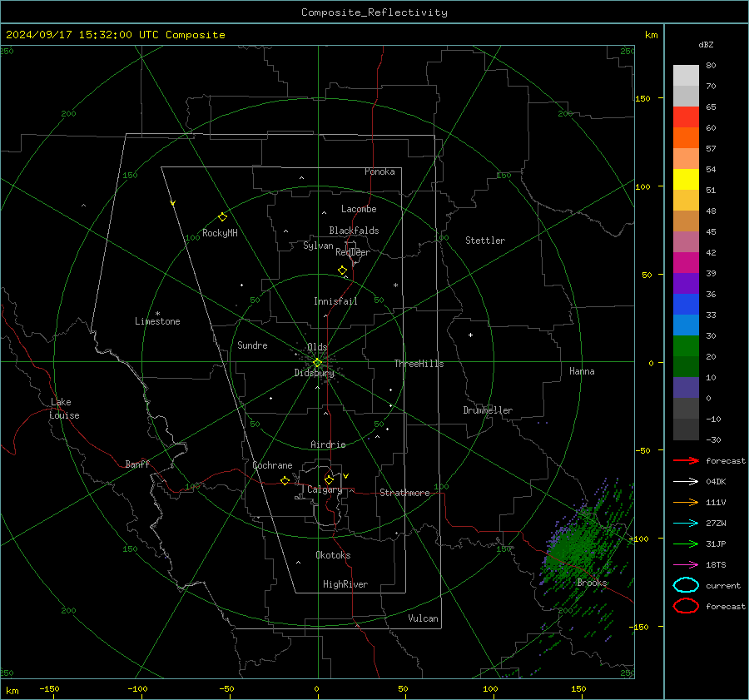Screen dimensions: 749x700
Task: Click the Cochrane city label
Action: (272, 465)
